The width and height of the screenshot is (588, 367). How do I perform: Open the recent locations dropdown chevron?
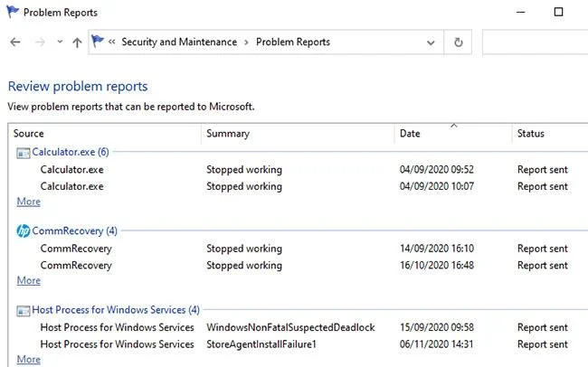[60, 42]
